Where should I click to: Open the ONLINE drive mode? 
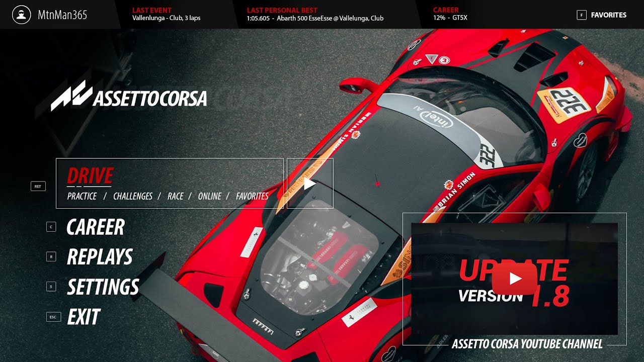[x=210, y=196]
